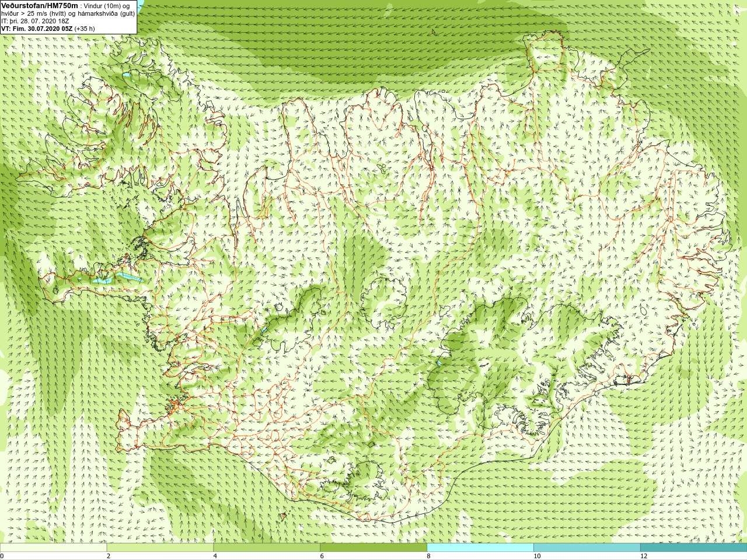Click the 2–4 m/s light green legend swatch

160,548
